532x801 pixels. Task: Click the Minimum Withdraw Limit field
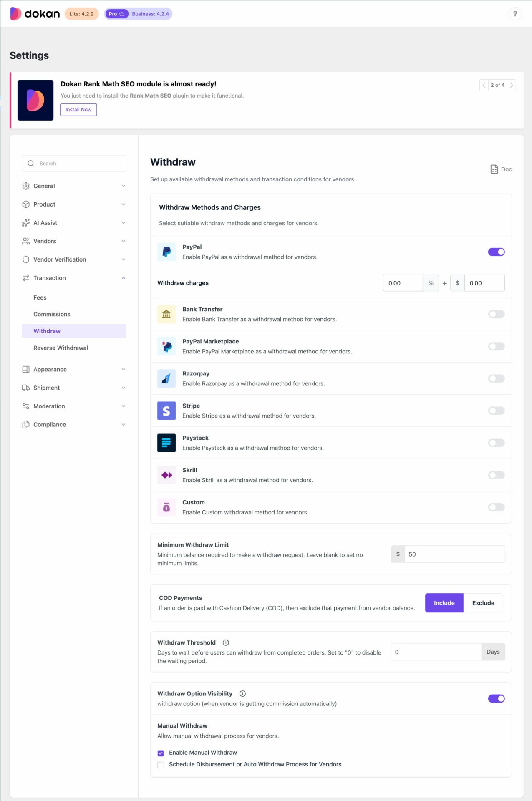[455, 554]
